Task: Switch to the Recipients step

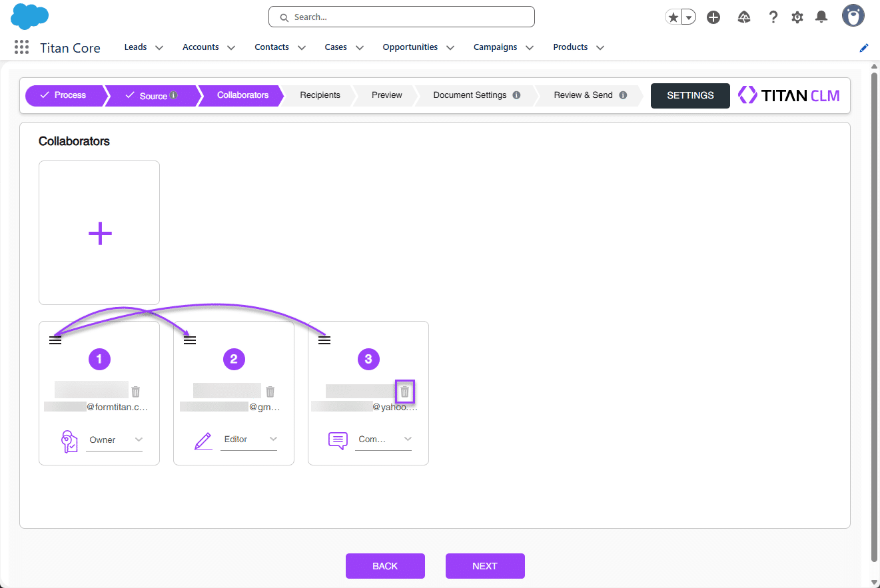Action: click(x=320, y=95)
